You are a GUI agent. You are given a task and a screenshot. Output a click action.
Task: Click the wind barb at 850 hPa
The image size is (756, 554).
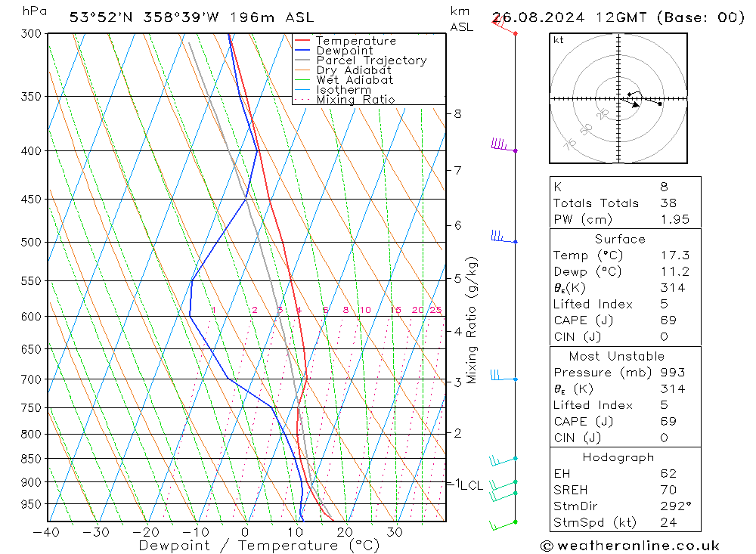pos(503,460)
